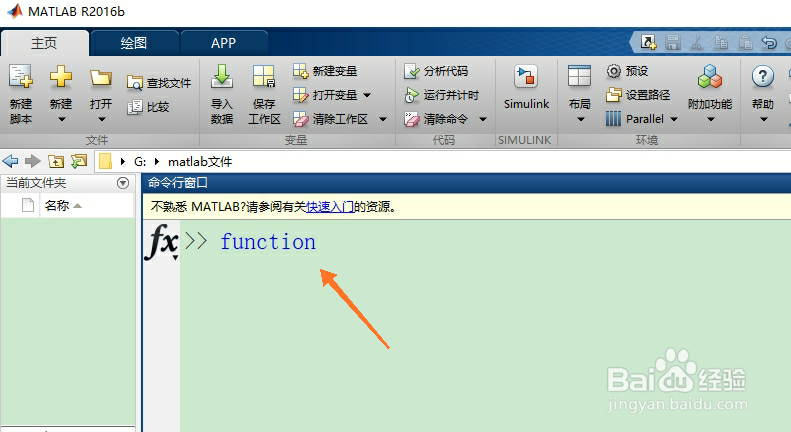
Task: Click the Help (帮助) question mark icon
Action: click(763, 77)
